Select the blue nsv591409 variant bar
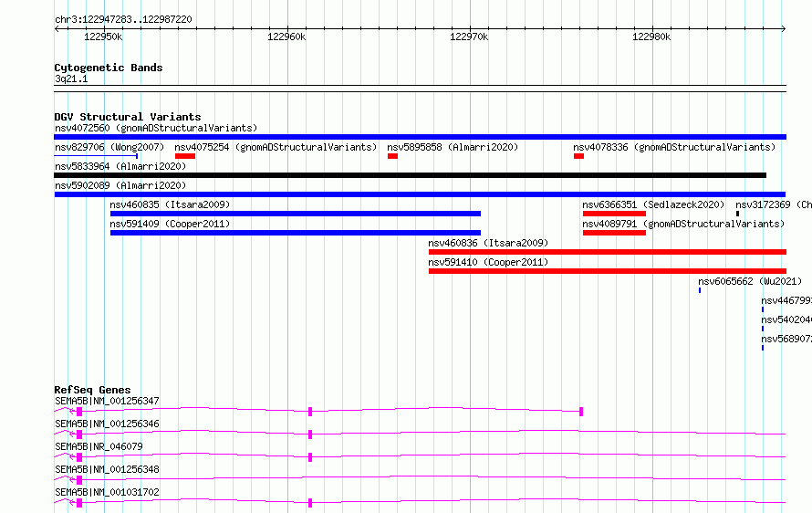The image size is (812, 513). pyautogui.click(x=296, y=233)
